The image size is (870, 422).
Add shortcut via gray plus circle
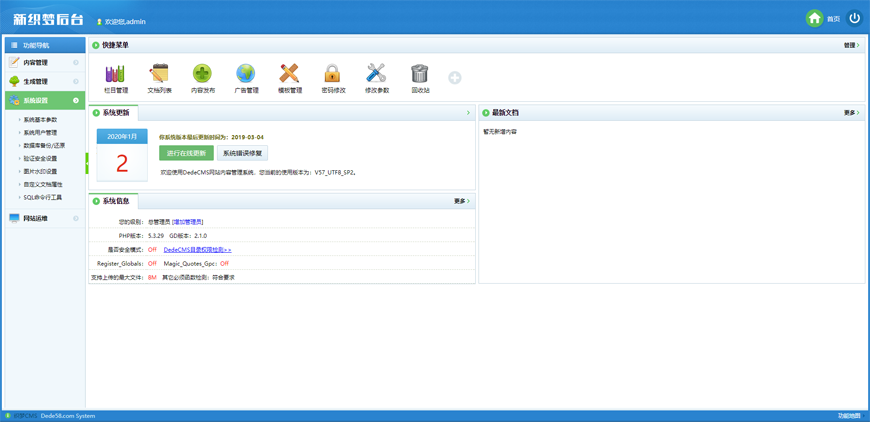pos(454,78)
